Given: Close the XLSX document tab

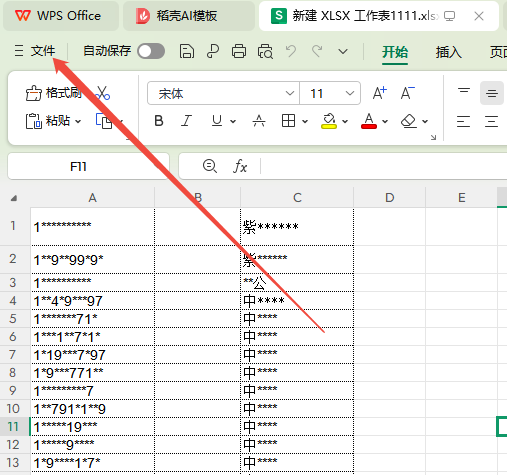Looking at the screenshot, I should (479, 16).
